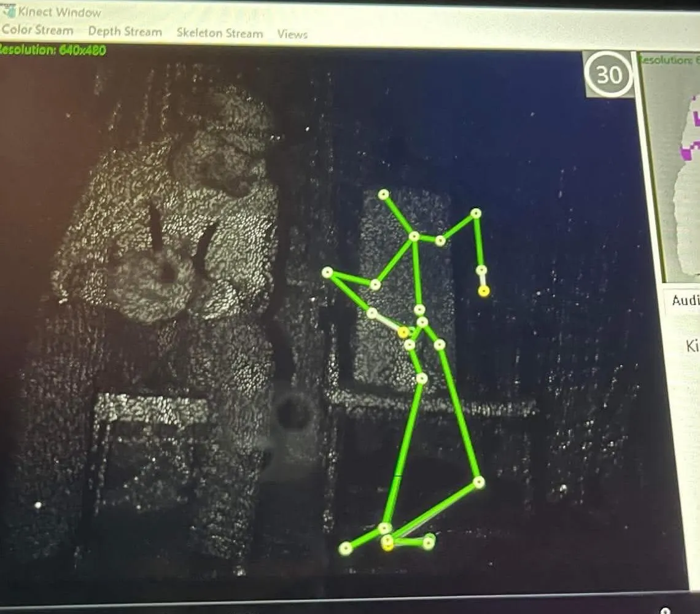The height and width of the screenshot is (614, 700).
Task: Click the 30 frame rate counter badge
Action: pos(609,74)
